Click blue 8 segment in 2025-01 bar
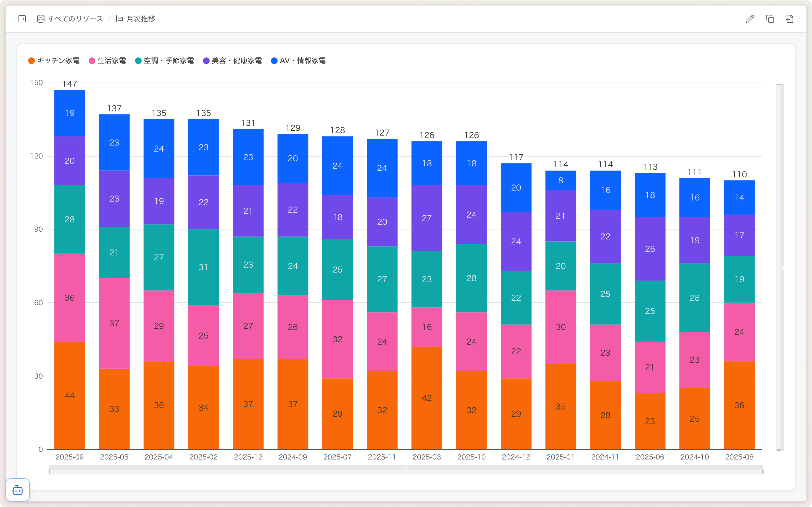The width and height of the screenshot is (812, 507). pos(560,180)
